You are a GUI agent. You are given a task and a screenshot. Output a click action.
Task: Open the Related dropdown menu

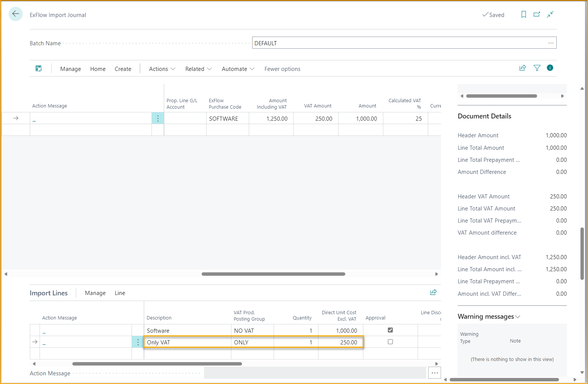198,69
